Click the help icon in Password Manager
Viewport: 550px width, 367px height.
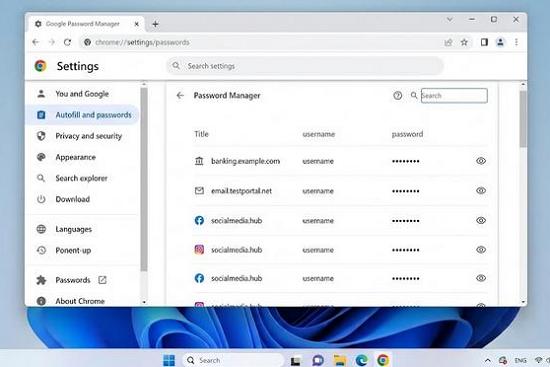pyautogui.click(x=397, y=95)
